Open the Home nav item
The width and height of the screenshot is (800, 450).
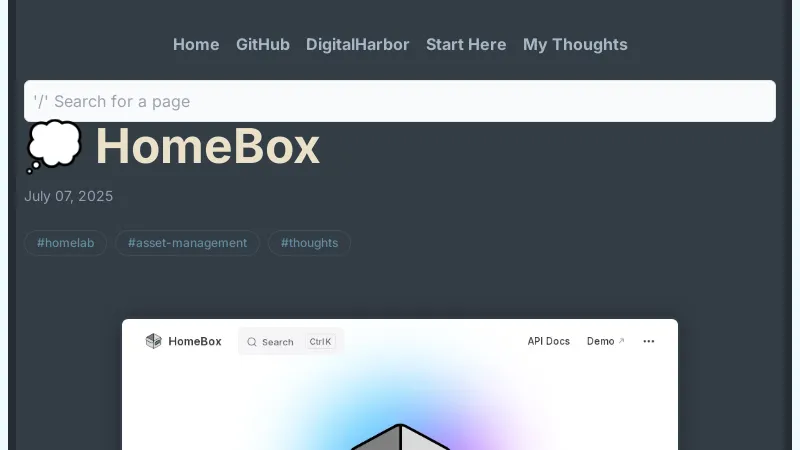click(x=196, y=44)
